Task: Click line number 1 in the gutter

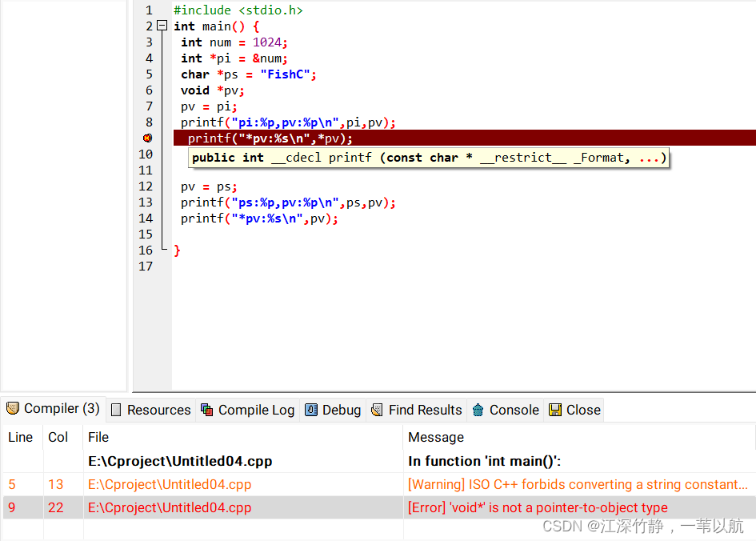Action: [149, 10]
